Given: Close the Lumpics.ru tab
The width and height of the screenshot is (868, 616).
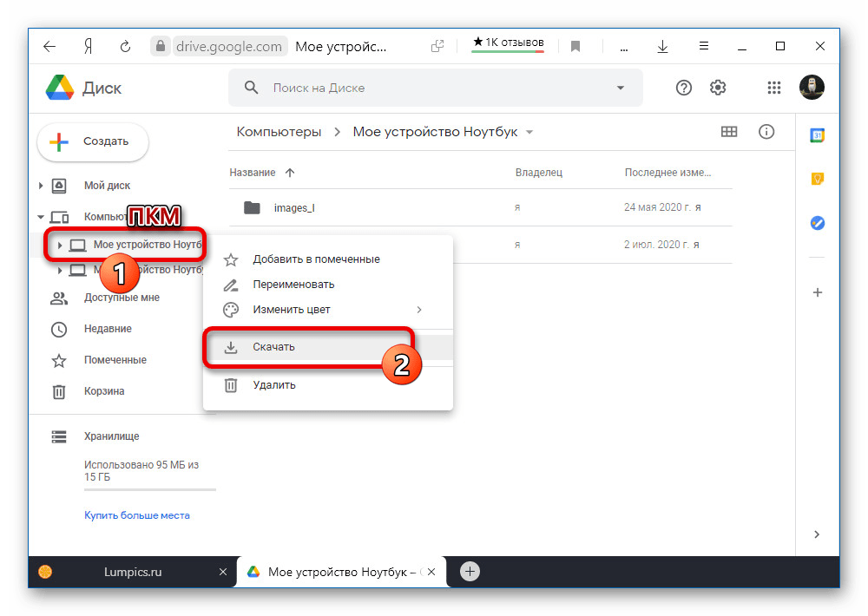Looking at the screenshot, I should (222, 572).
